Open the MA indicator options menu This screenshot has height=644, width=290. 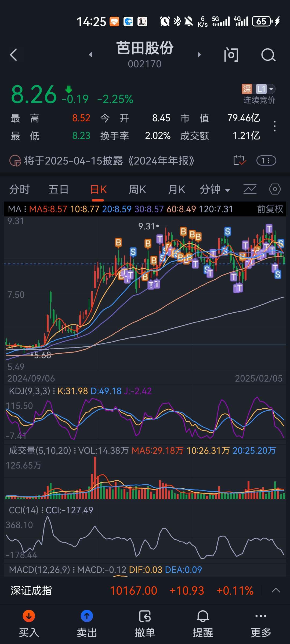click(x=17, y=209)
